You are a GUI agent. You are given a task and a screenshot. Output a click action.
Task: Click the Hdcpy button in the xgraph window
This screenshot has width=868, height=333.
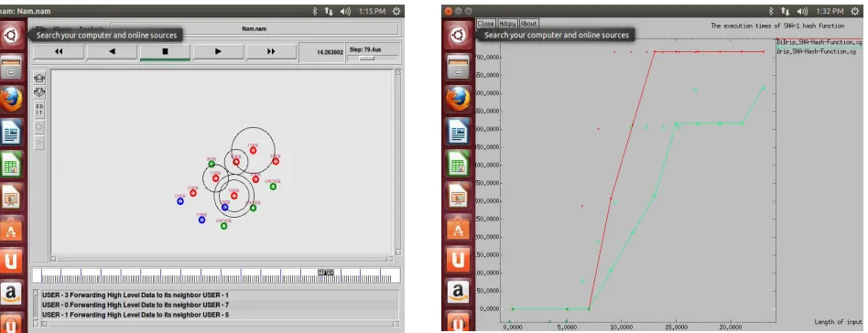506,24
